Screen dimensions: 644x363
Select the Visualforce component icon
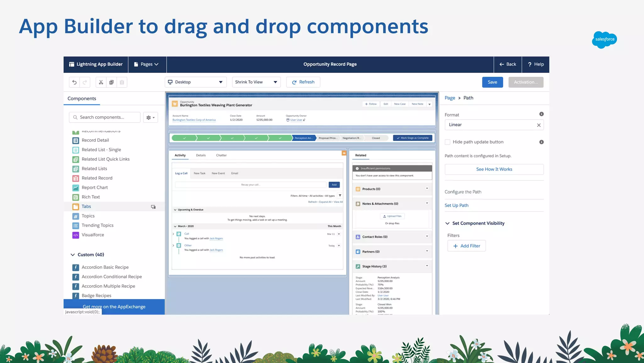pyautogui.click(x=76, y=235)
